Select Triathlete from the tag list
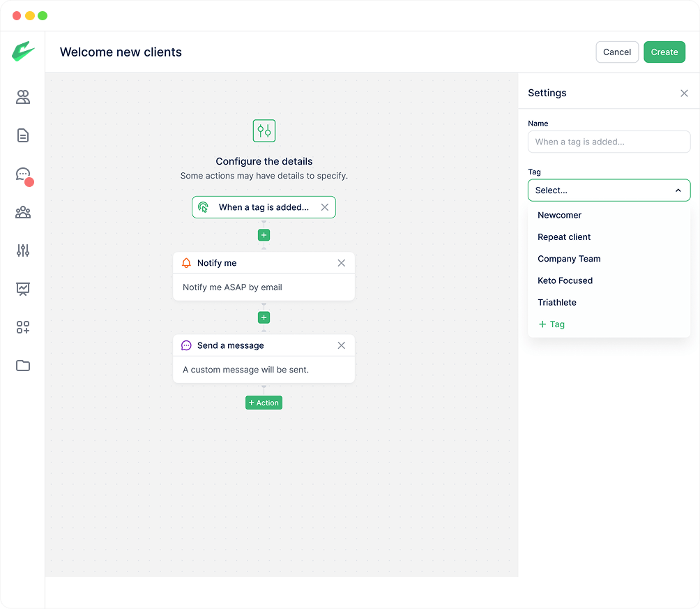Viewport: 700px width, 609px height. pyautogui.click(x=556, y=303)
